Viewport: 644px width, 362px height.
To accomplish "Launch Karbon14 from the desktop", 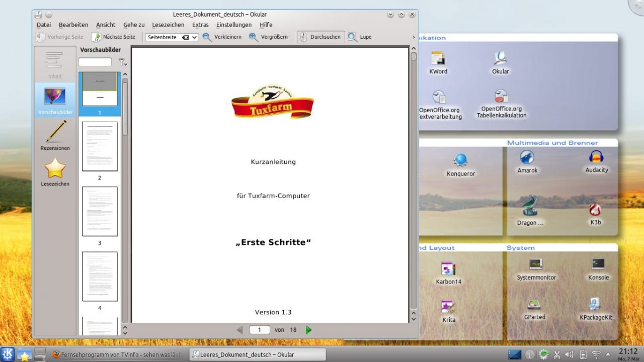I will coord(449,273).
